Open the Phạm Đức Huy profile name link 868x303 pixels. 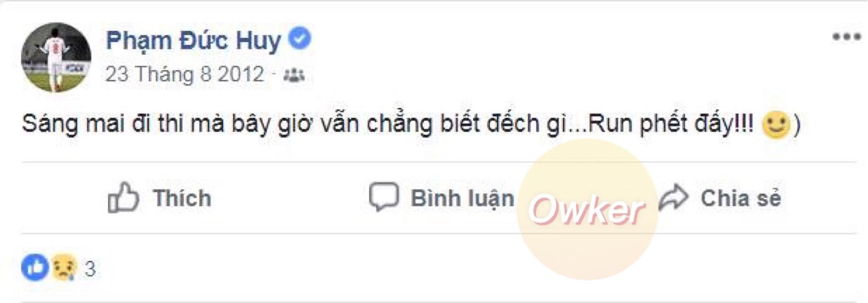[193, 40]
